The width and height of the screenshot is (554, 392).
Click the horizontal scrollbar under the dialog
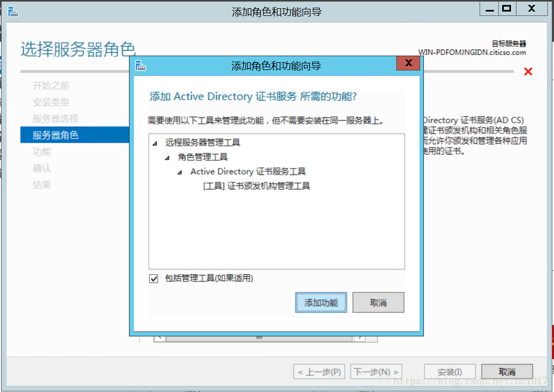259,339
